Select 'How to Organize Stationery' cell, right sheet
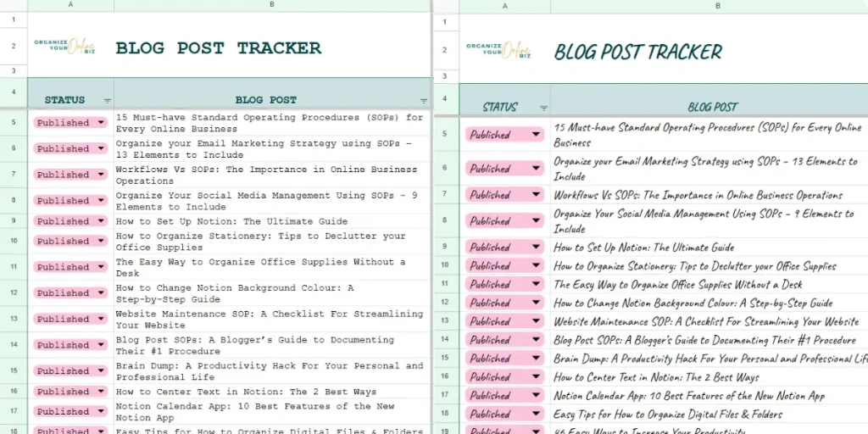Screen dimensions: 868x434 [709, 265]
